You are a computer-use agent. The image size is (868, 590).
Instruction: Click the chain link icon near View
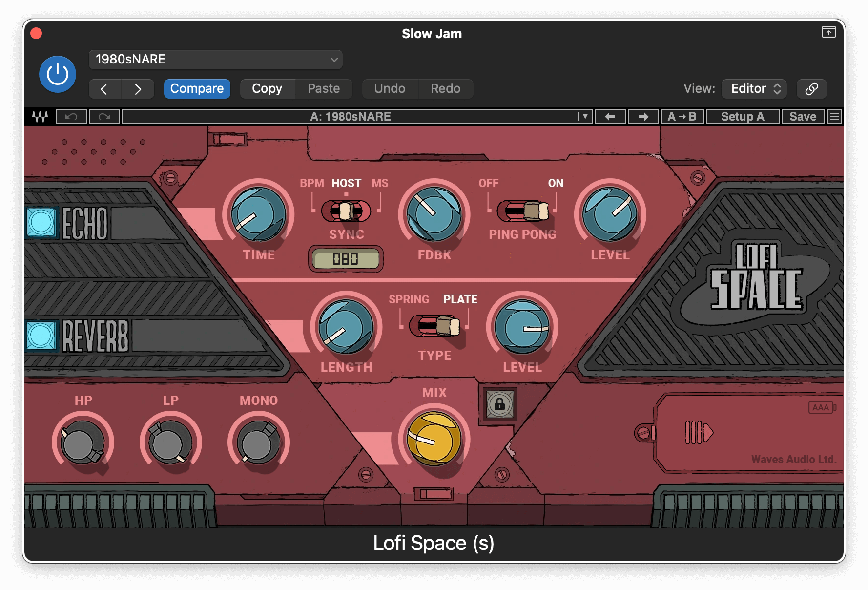click(811, 88)
